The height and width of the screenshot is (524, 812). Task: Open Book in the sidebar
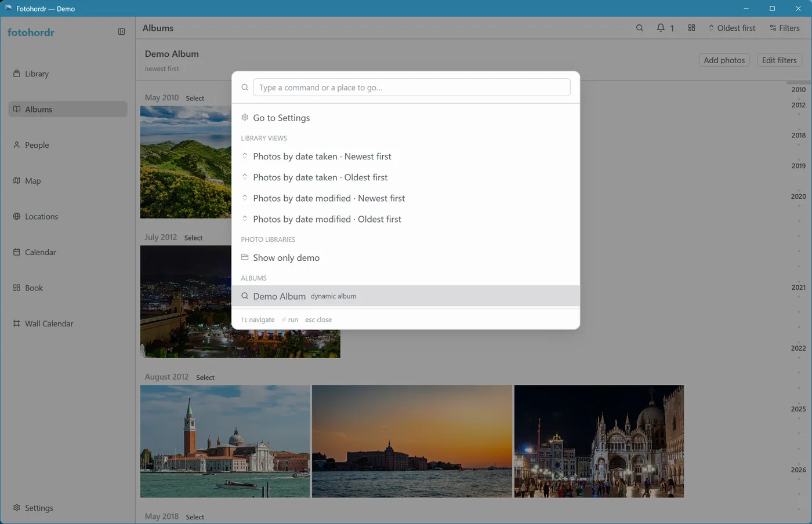[x=68, y=288]
